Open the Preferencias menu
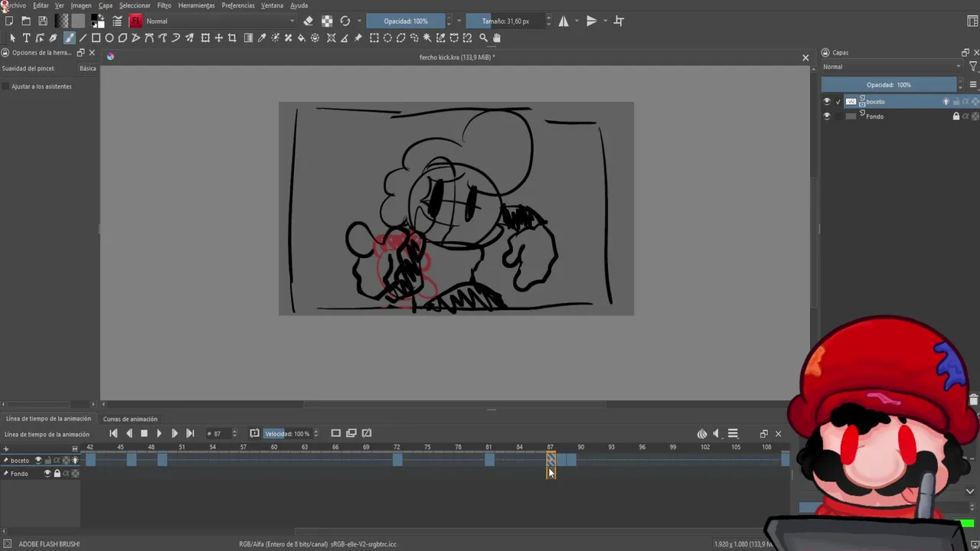The height and width of the screenshot is (551, 980). (x=238, y=5)
